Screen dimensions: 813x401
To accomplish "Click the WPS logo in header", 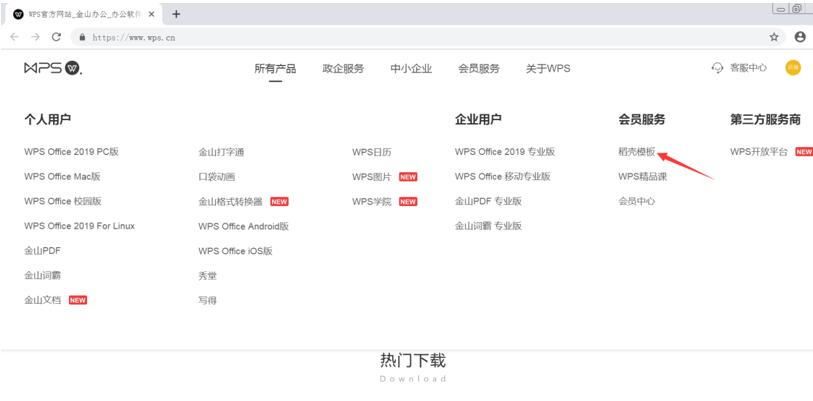I will coord(53,68).
